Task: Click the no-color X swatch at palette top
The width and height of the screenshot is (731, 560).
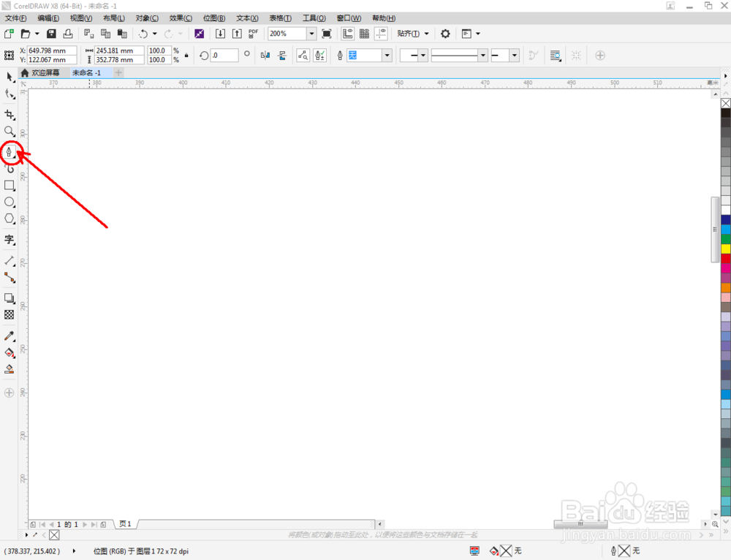Action: point(726,103)
